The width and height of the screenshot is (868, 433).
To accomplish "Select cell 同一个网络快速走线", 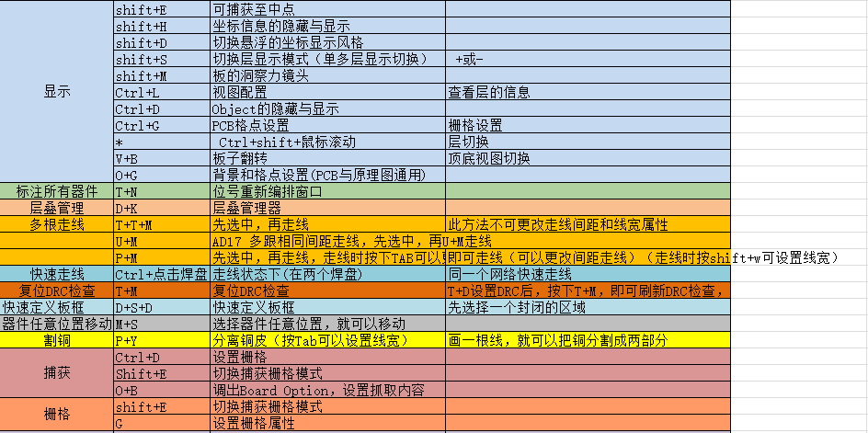I will click(588, 275).
